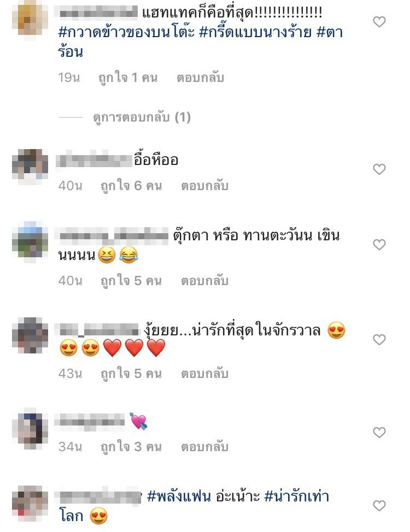
Task: Reply to the 43น heart-eyes comment
Action: coord(204,374)
